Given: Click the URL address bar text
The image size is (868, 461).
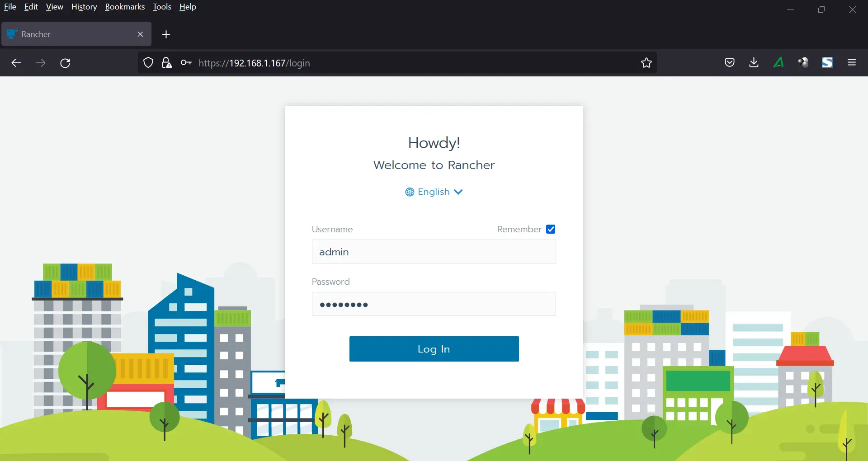Looking at the screenshot, I should pos(254,63).
